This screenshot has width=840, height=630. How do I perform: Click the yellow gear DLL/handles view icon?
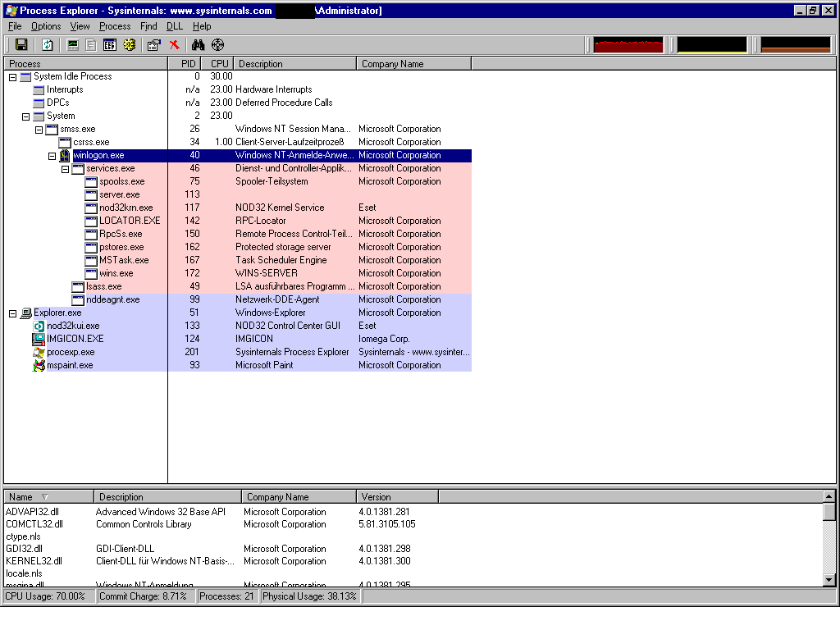pyautogui.click(x=129, y=45)
